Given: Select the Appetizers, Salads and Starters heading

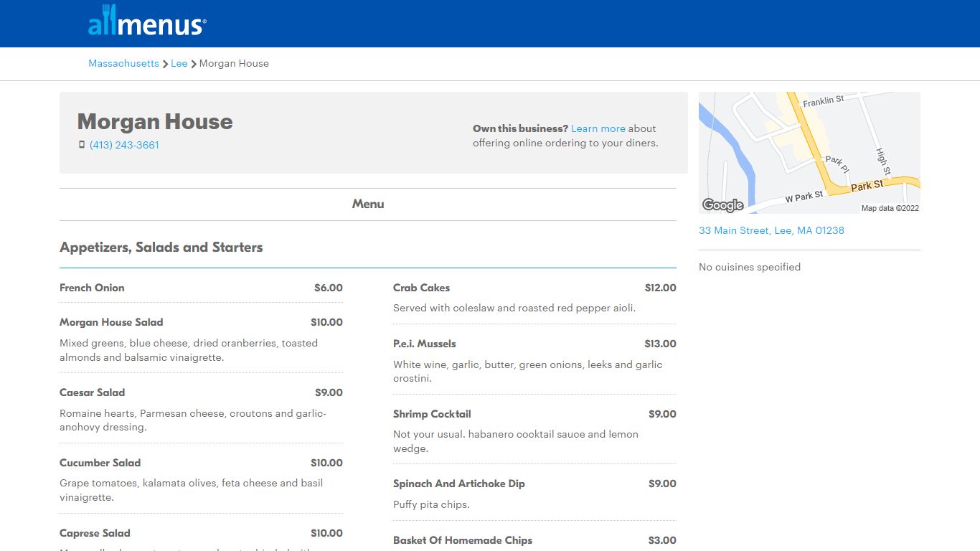Looking at the screenshot, I should tap(161, 247).
